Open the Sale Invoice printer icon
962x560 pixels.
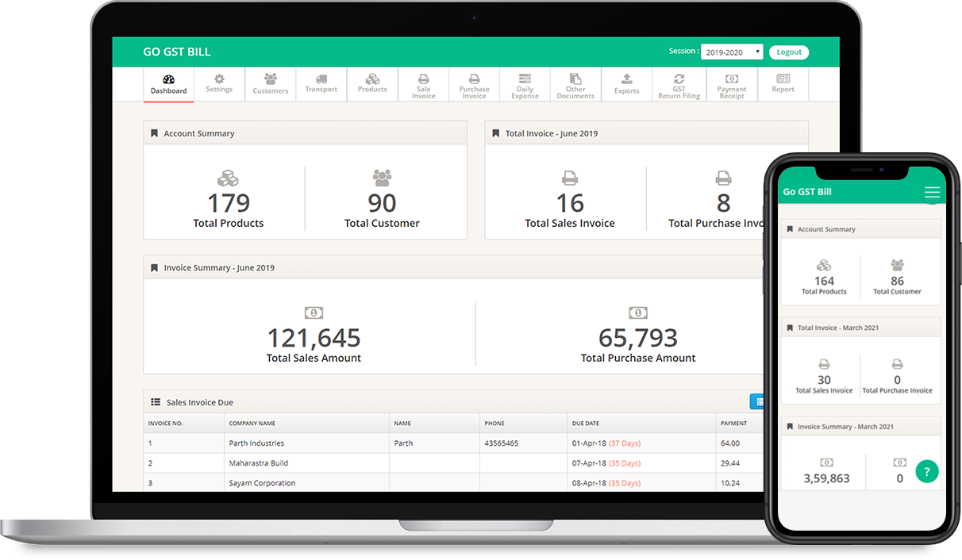(423, 85)
